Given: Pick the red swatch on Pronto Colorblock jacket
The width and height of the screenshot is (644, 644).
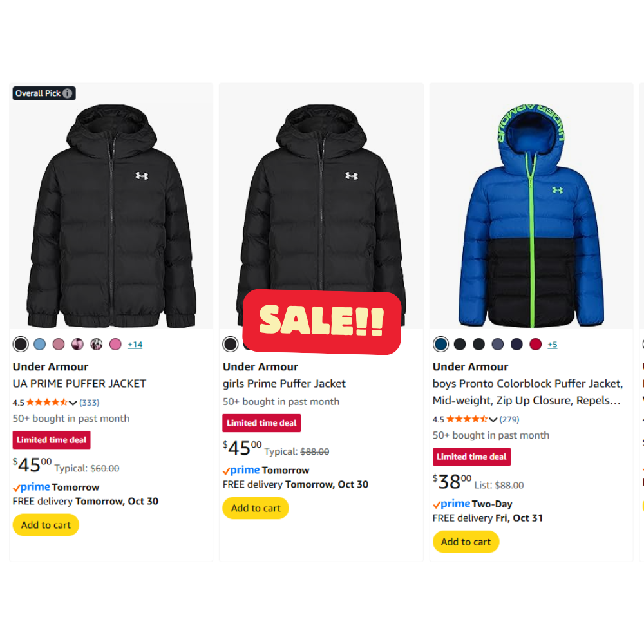Looking at the screenshot, I should (535, 345).
